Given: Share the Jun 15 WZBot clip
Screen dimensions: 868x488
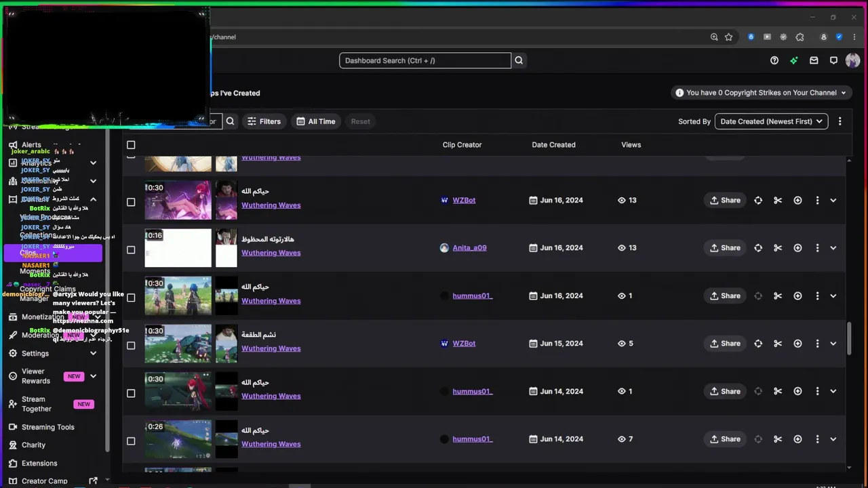Looking at the screenshot, I should tap(725, 344).
